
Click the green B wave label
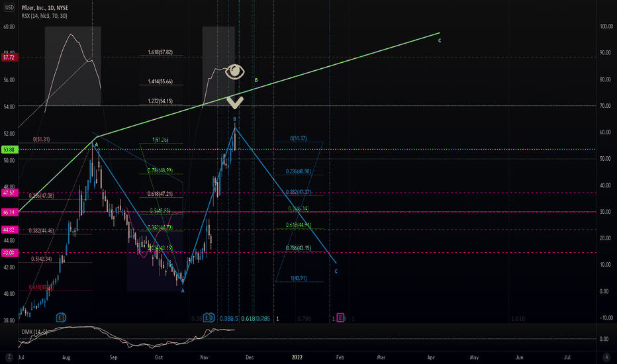click(x=256, y=80)
